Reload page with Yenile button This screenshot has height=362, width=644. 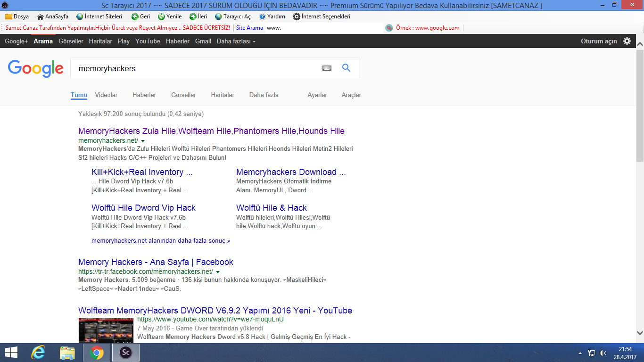[170, 16]
